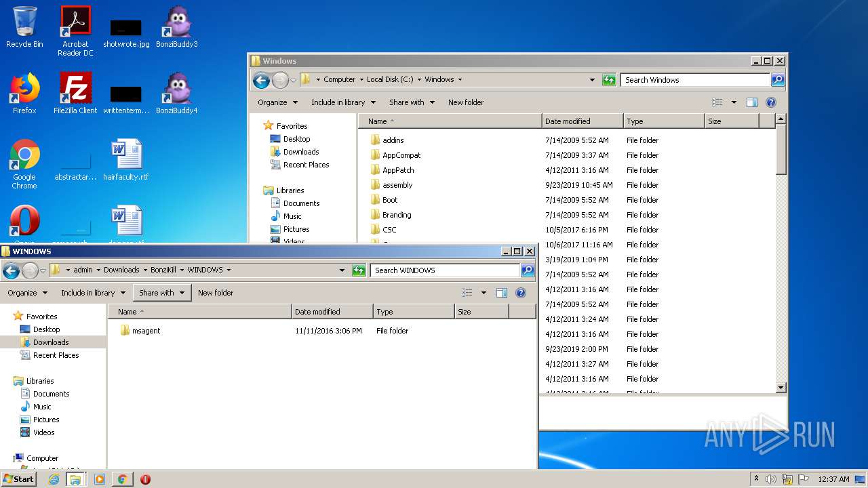Refresh the C:\Windows folder view
This screenshot has width=868, height=488.
tap(609, 80)
